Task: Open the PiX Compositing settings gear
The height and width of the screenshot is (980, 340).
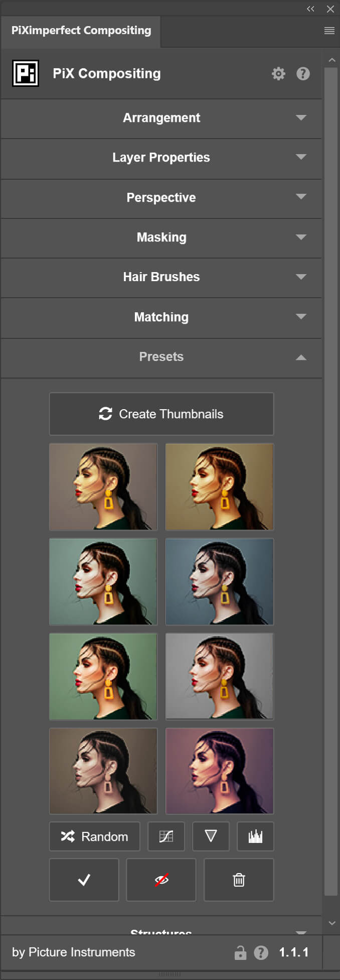Action: [x=278, y=74]
